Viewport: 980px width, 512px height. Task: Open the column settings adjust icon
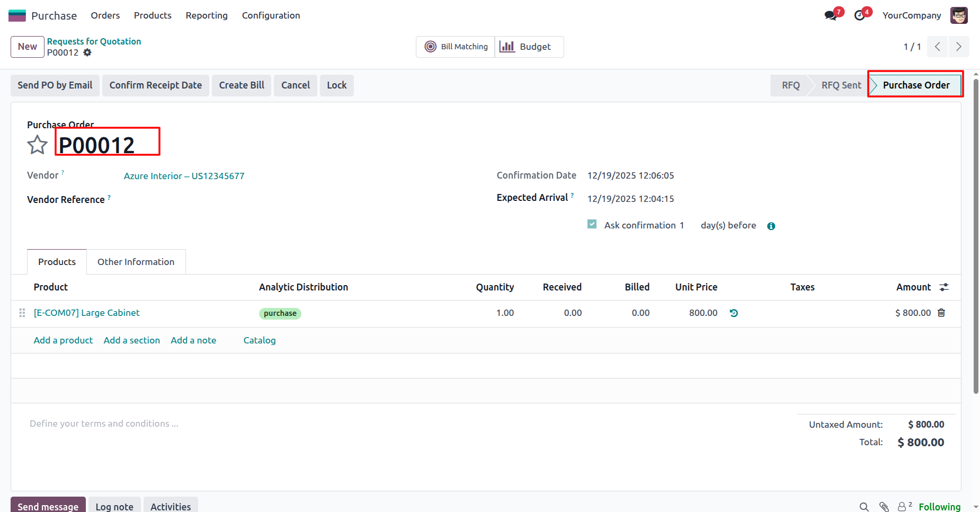[944, 287]
